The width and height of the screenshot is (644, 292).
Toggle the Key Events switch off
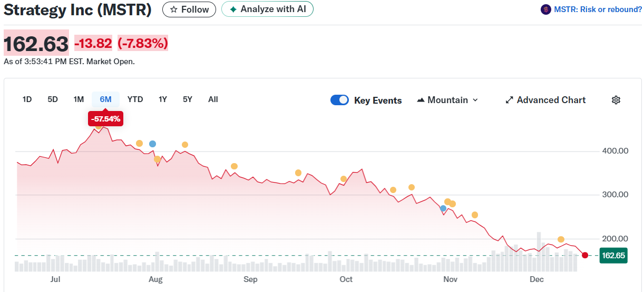coord(339,100)
